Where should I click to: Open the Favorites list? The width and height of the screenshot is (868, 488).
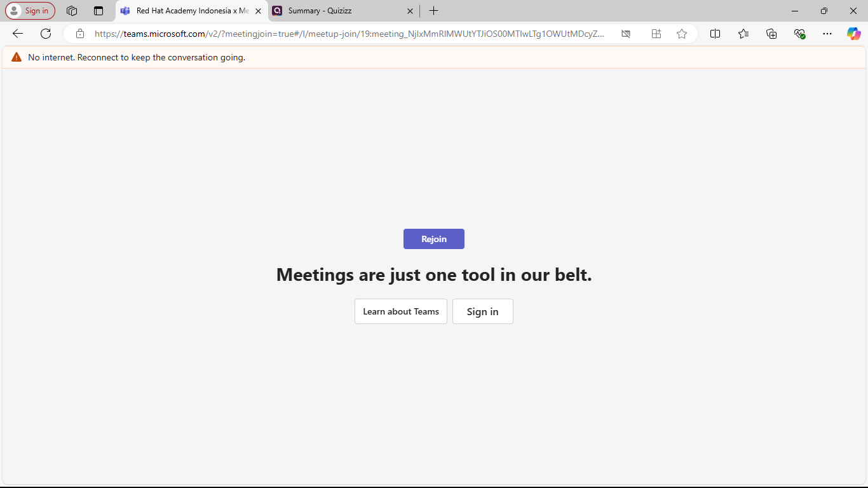coord(743,34)
